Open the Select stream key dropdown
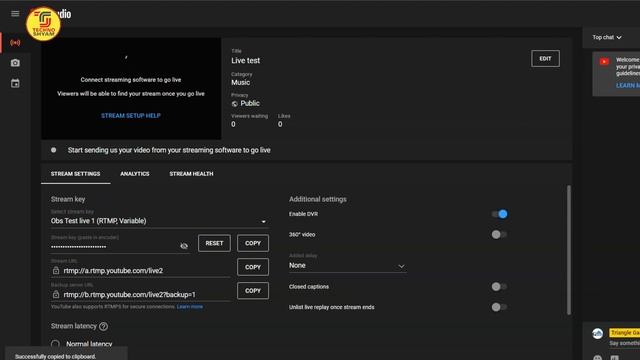Screen dimensions: 640x360 pos(159,221)
